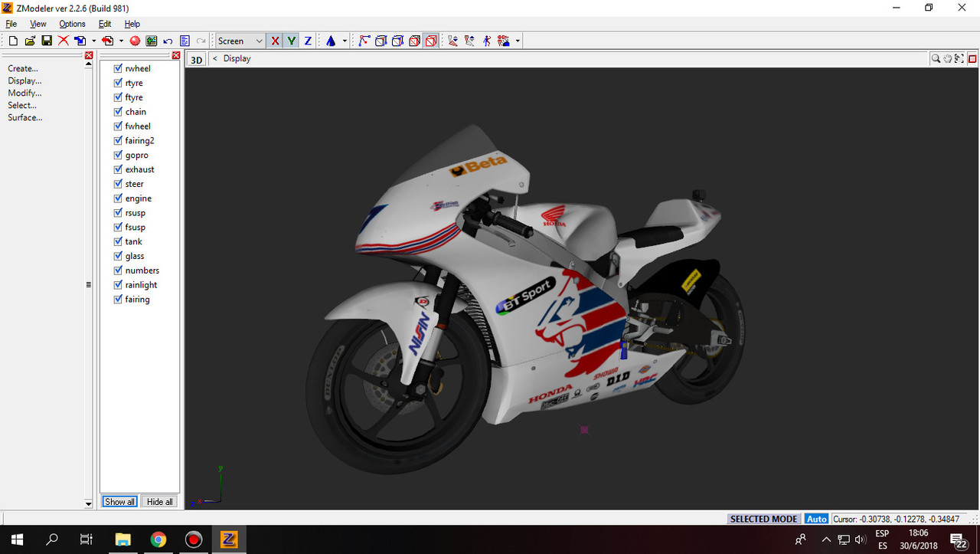This screenshot has height=554, width=980.
Task: Open the Select... command group
Action: (x=22, y=105)
